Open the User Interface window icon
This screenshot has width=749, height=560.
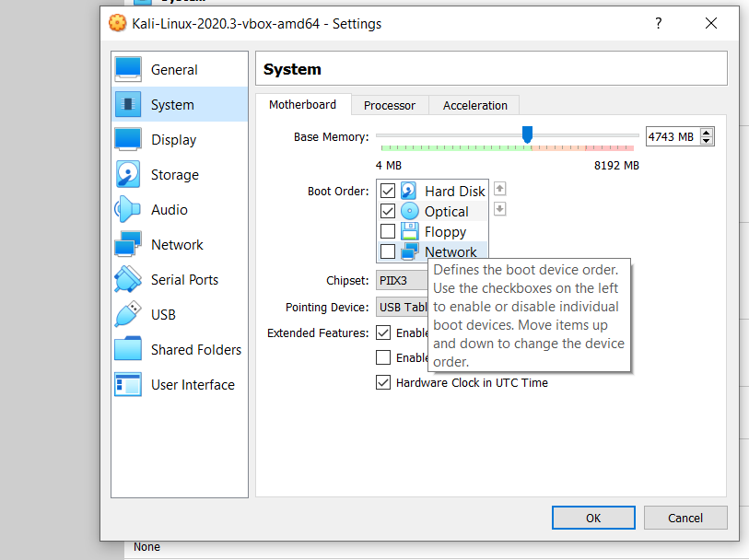pos(128,384)
